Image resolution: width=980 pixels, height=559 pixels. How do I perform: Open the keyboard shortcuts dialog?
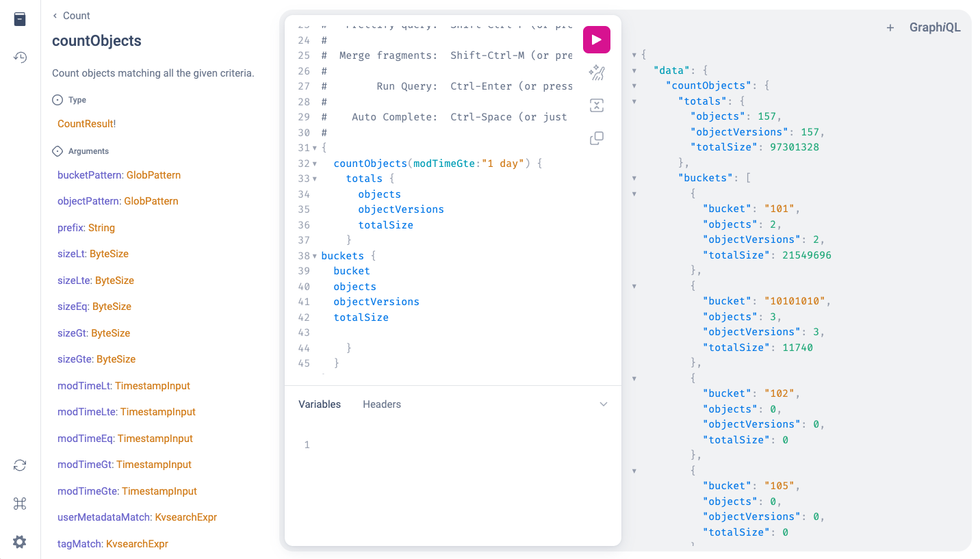pos(20,504)
